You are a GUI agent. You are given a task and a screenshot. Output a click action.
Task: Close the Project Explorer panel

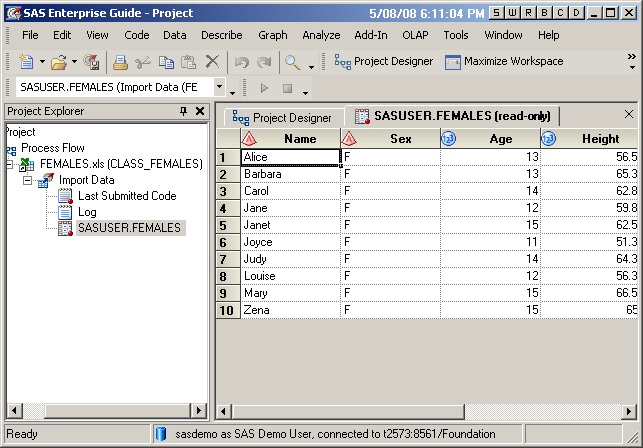(x=201, y=112)
